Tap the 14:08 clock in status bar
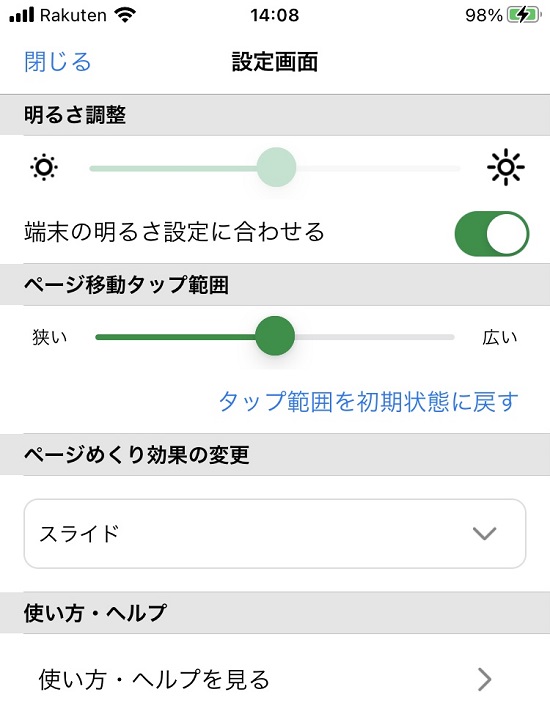 pos(275,15)
